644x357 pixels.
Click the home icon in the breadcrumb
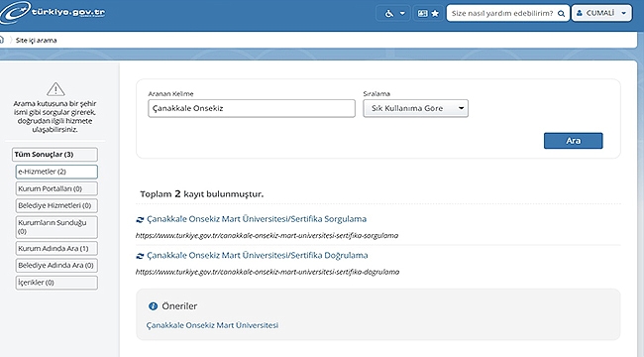(2, 40)
